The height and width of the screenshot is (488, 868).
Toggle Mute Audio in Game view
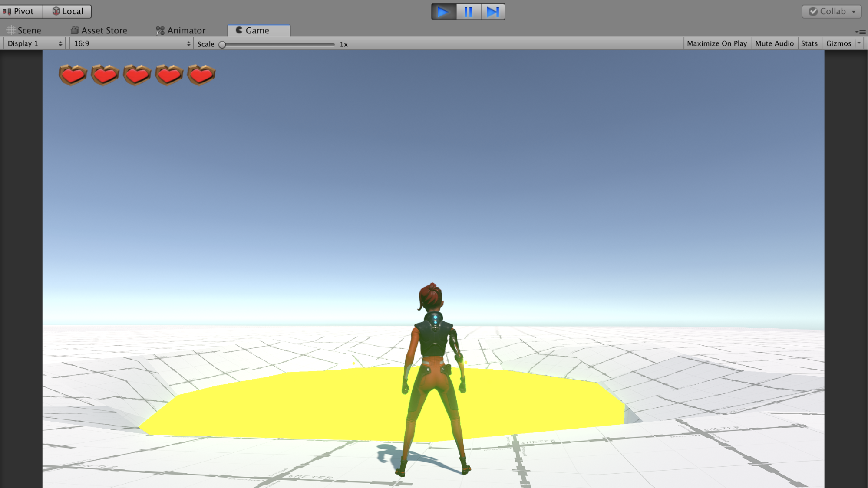coord(774,43)
